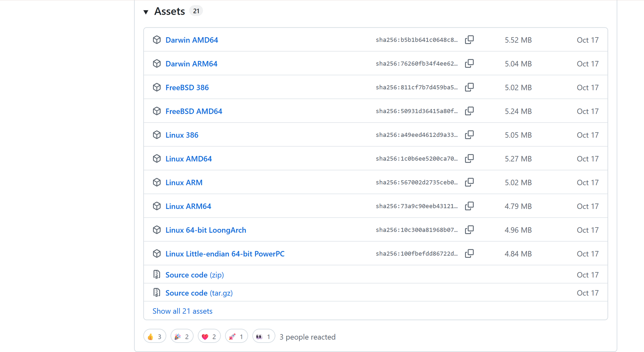Copy the Linux Little-endian PowerPC checksum

click(469, 254)
